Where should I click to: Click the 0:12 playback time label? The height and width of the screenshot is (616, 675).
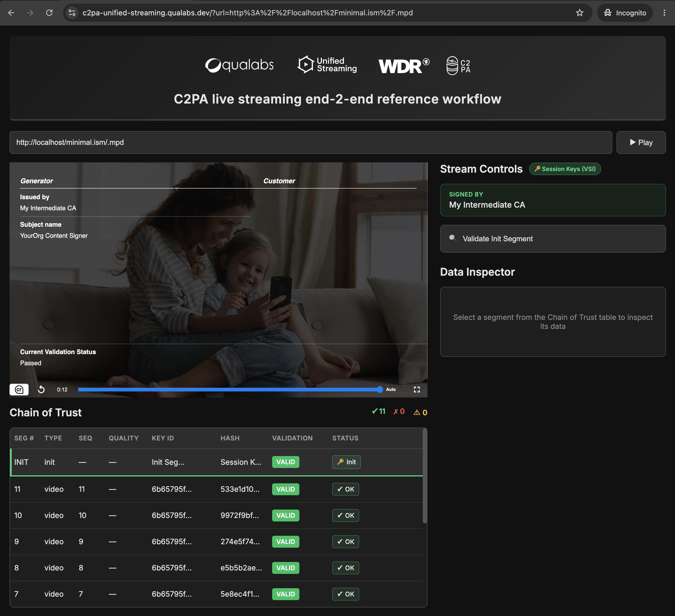pos(62,390)
